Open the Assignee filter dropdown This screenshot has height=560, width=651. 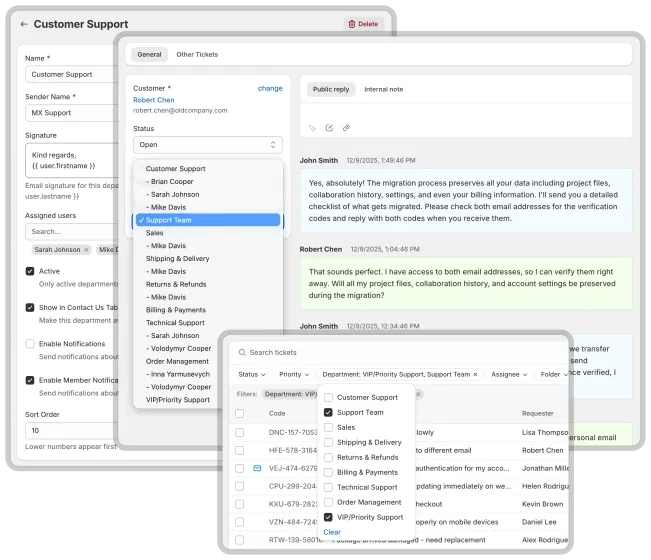[x=509, y=374]
